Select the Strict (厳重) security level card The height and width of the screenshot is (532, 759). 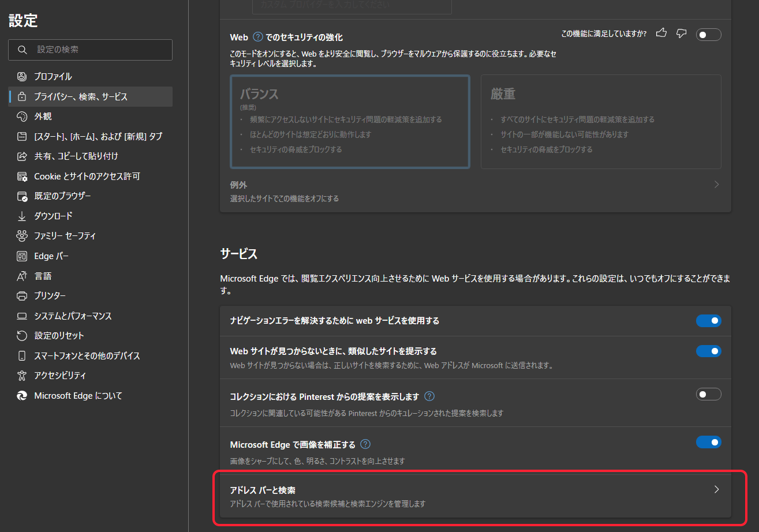(600, 122)
